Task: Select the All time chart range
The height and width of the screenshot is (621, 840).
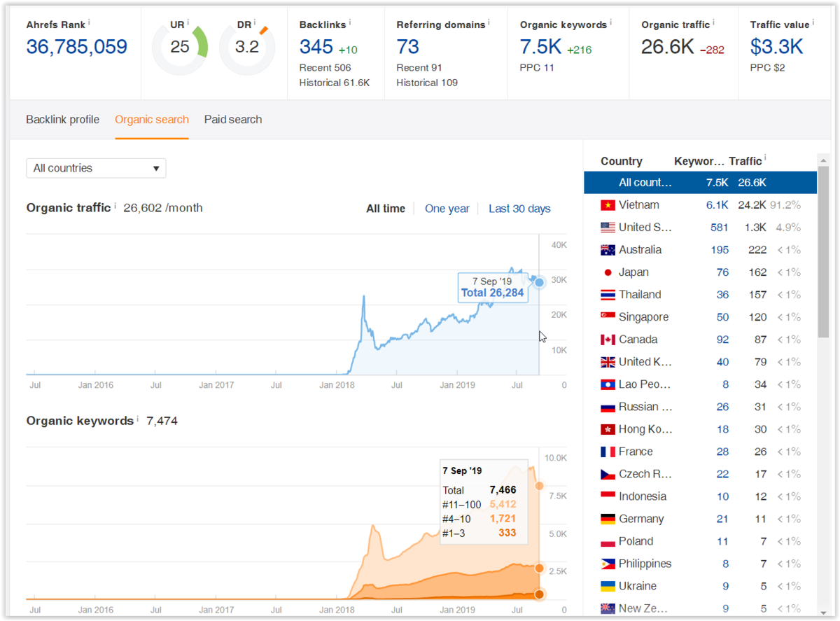Action: [386, 209]
